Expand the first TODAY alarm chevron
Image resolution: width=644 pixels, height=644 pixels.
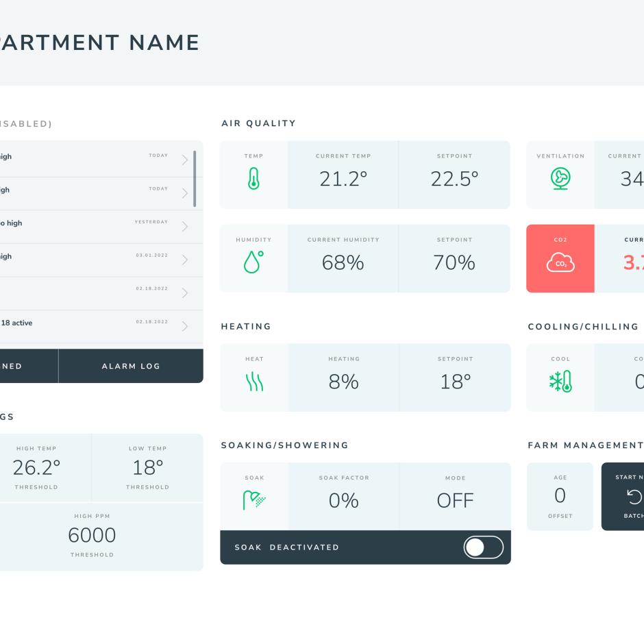coord(185,160)
